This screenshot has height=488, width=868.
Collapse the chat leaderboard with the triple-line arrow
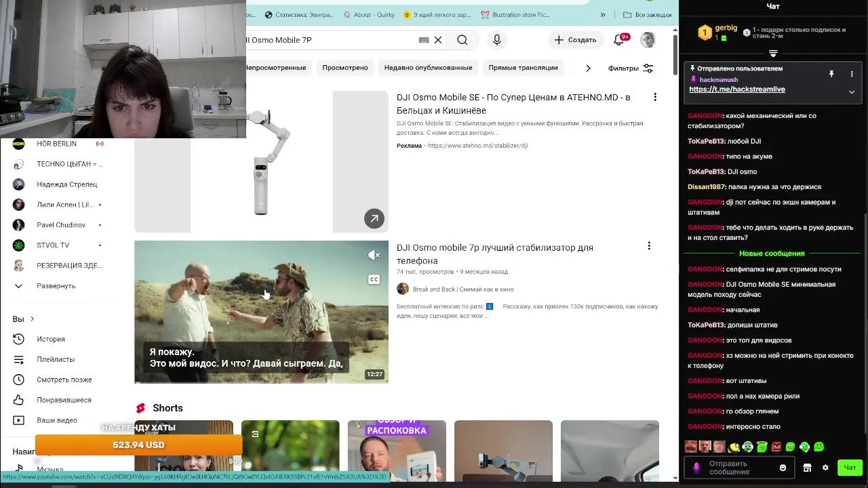773,54
